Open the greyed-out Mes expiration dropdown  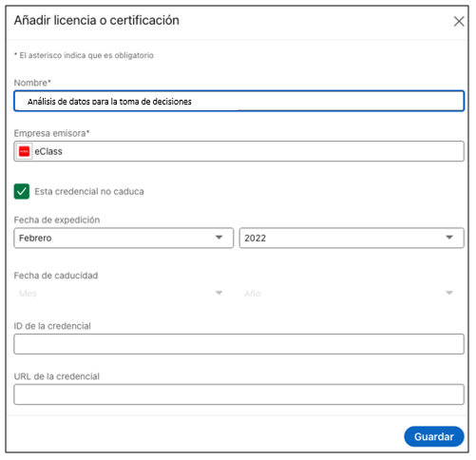pyautogui.click(x=124, y=294)
